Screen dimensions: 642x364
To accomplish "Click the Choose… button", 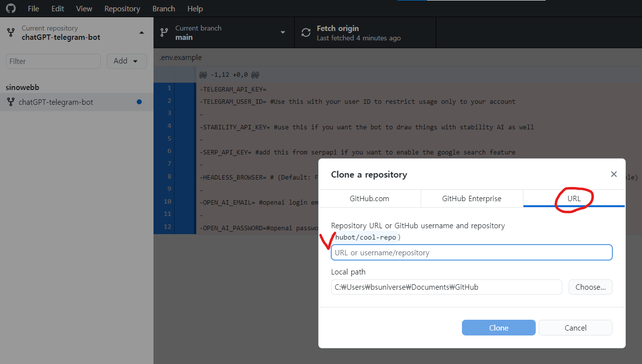I will coord(590,287).
